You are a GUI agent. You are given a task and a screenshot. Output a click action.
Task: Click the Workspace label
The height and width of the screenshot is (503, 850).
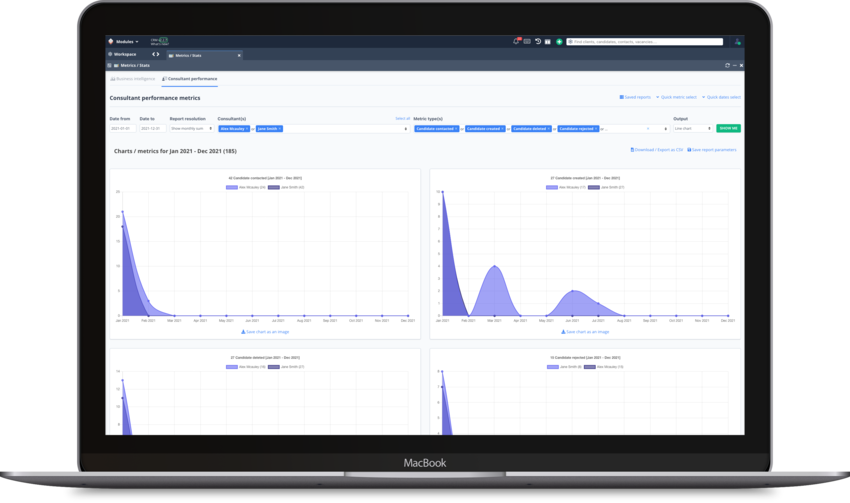pos(125,54)
